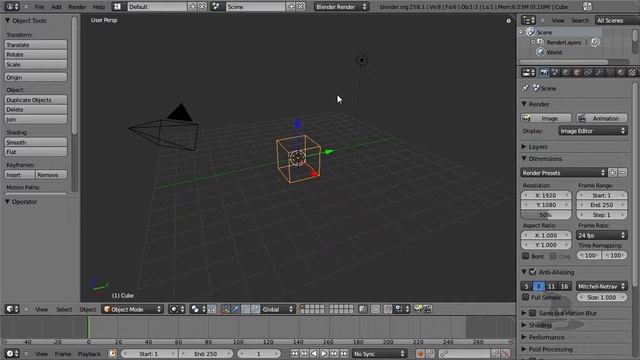Play the animation in reverse
This screenshot has height=360, width=640.
pos(314,353)
